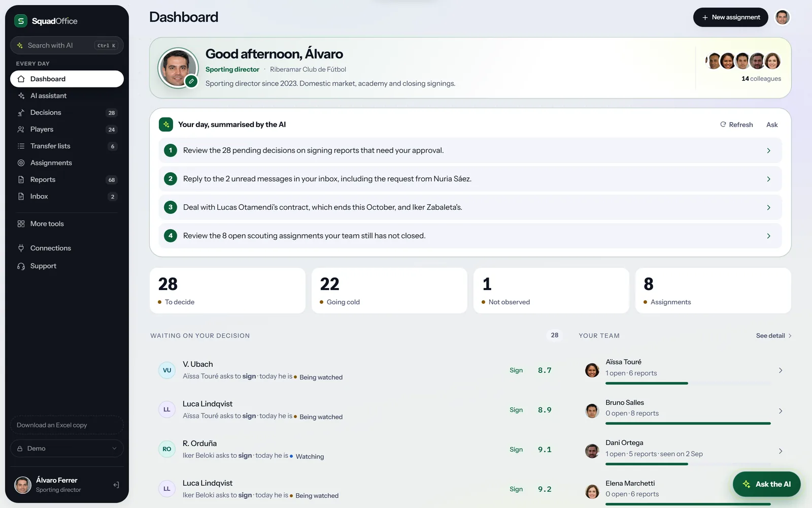Click Sign for V. Ubach
The image size is (812, 508).
tap(516, 370)
